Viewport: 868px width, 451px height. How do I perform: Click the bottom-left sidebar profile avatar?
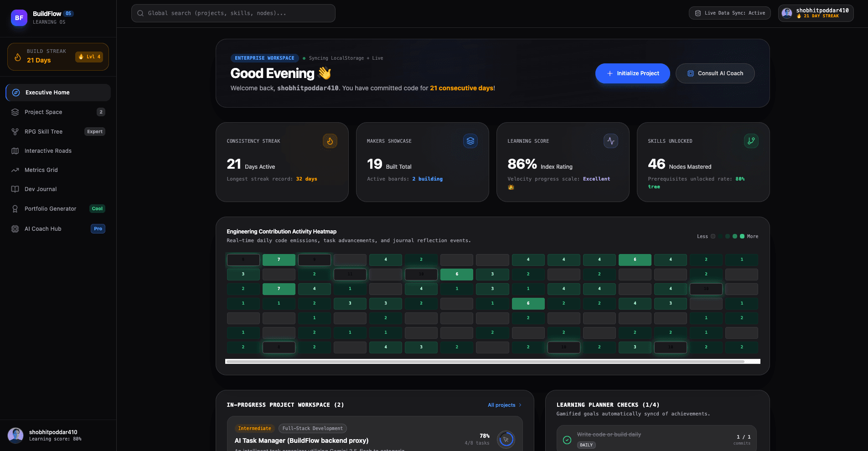pos(16,435)
